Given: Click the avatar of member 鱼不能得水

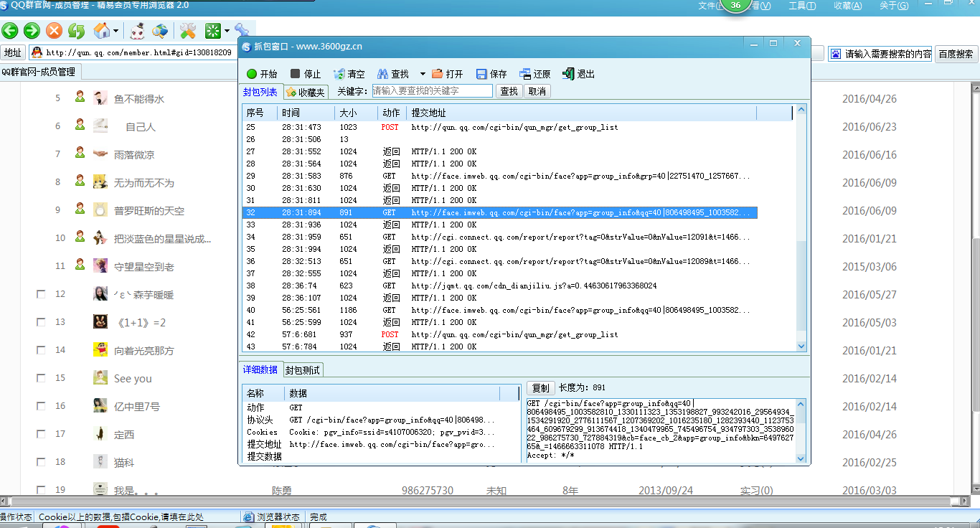Looking at the screenshot, I should tap(100, 98).
